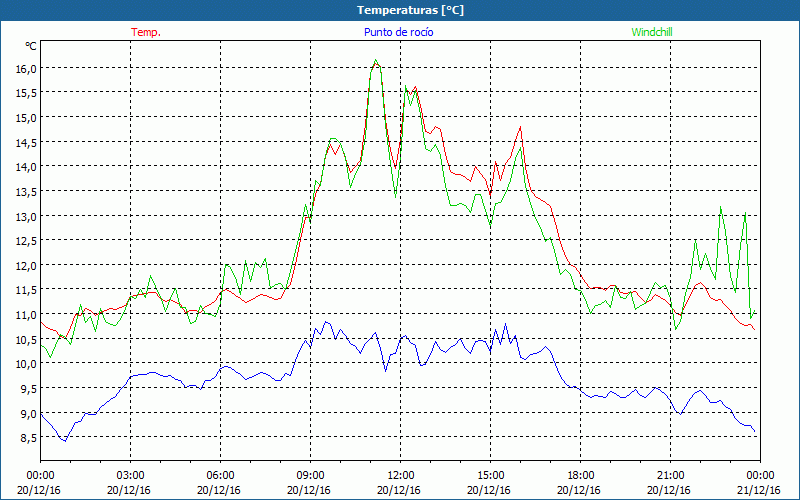Click the 13,5 y-axis value

26,192
